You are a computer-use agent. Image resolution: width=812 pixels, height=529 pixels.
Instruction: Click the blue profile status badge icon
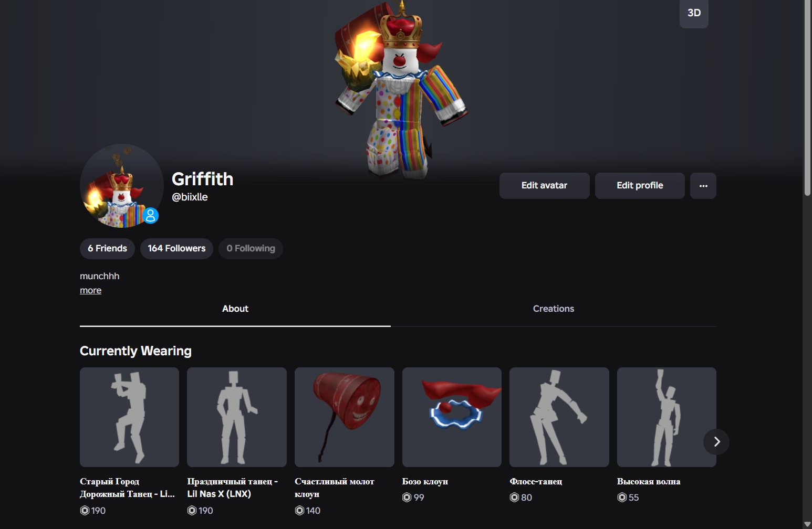tap(151, 215)
